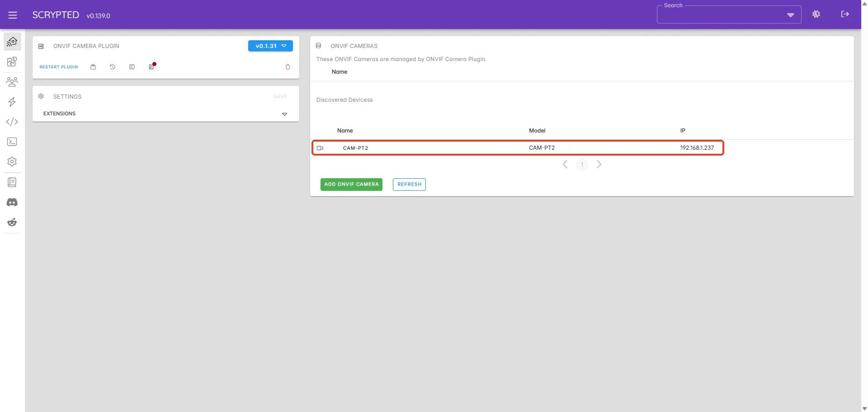The width and height of the screenshot is (868, 412).
Task: Click the Refresh button
Action: [409, 184]
